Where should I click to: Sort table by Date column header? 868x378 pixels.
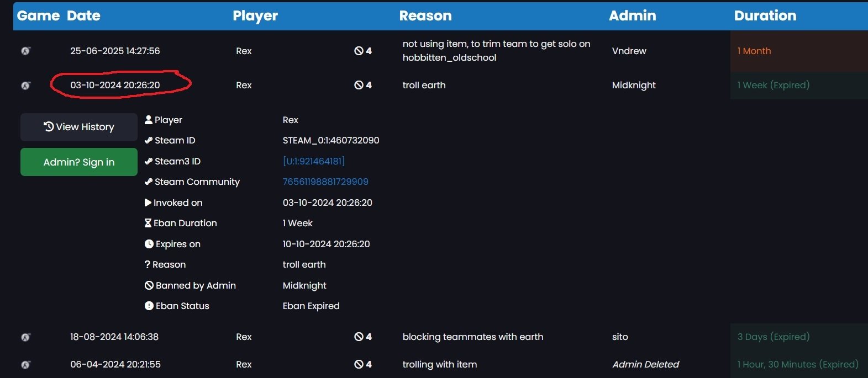pos(83,15)
